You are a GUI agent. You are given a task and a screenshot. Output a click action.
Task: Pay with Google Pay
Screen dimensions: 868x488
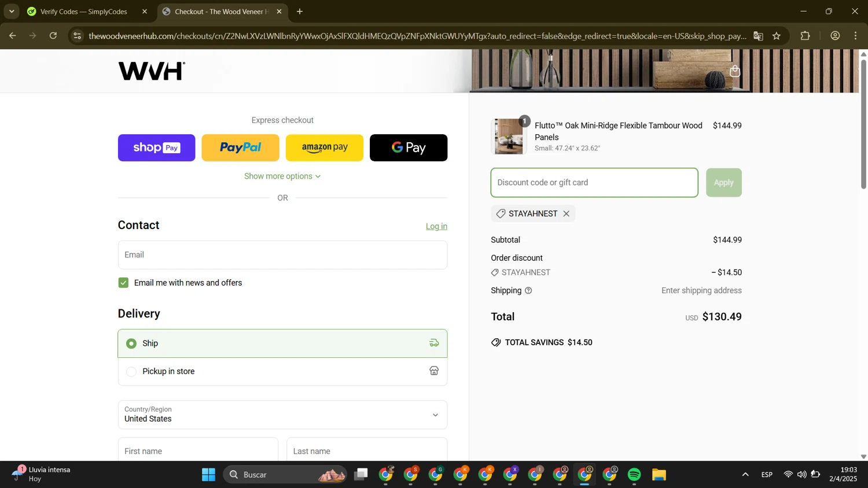click(x=409, y=147)
